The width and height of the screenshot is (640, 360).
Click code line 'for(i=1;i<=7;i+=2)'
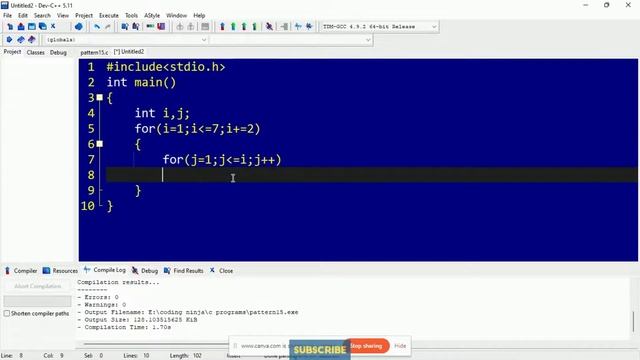197,129
